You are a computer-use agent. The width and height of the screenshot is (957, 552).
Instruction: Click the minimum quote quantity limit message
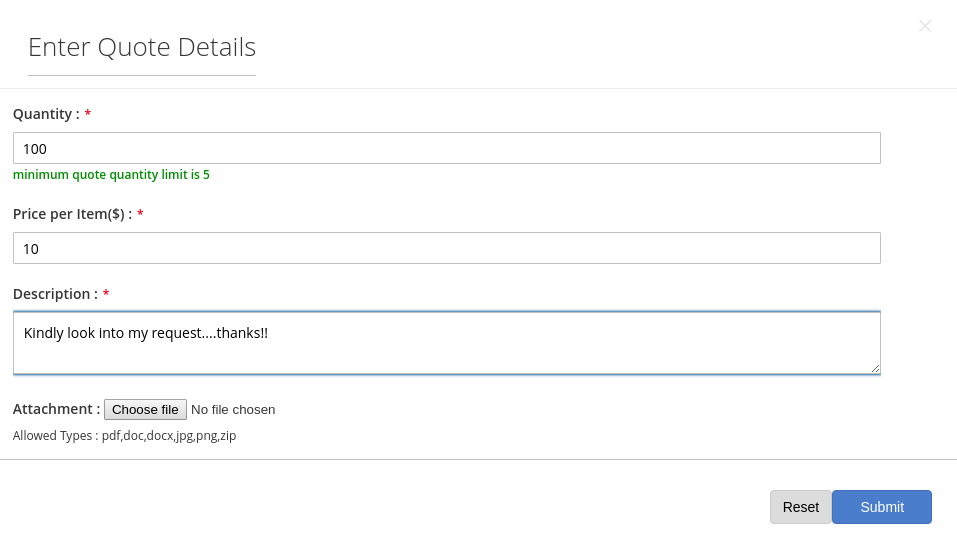[111, 175]
